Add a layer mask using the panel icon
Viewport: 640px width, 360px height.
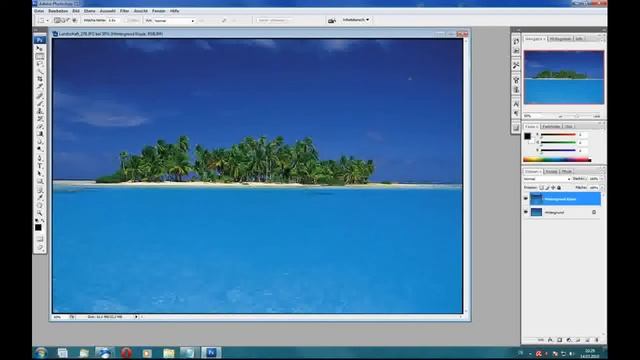tap(559, 340)
